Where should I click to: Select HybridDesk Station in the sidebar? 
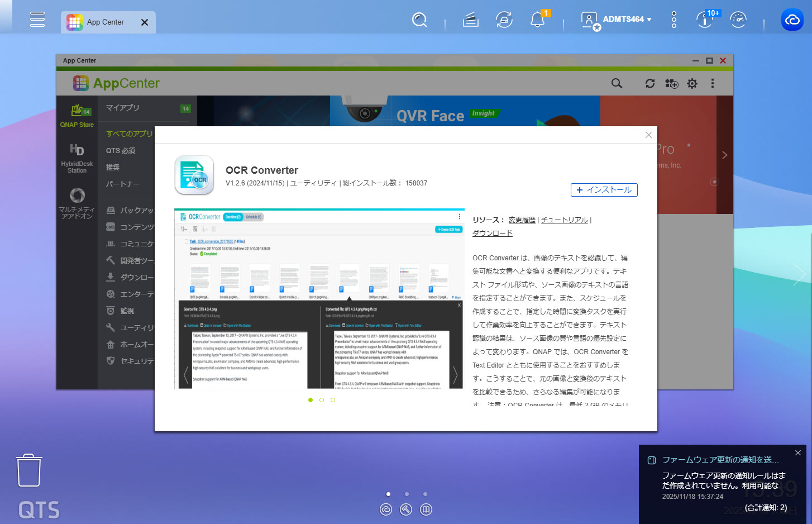(x=77, y=158)
